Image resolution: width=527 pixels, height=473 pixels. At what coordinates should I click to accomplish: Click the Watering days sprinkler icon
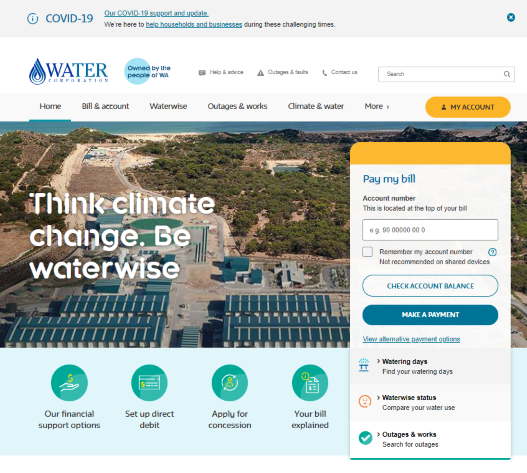[x=364, y=365]
